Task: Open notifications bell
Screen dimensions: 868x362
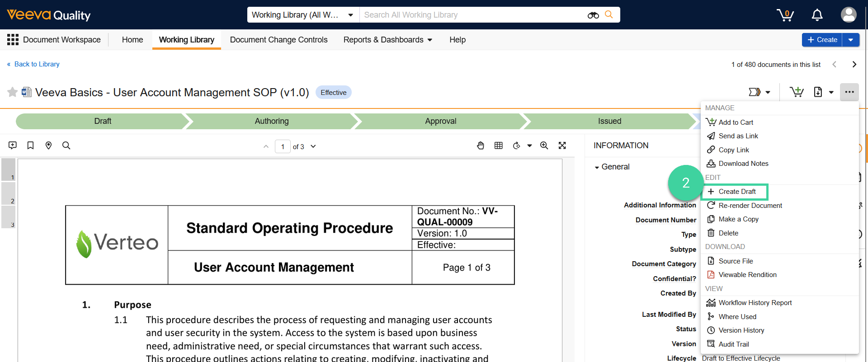Action: [817, 15]
